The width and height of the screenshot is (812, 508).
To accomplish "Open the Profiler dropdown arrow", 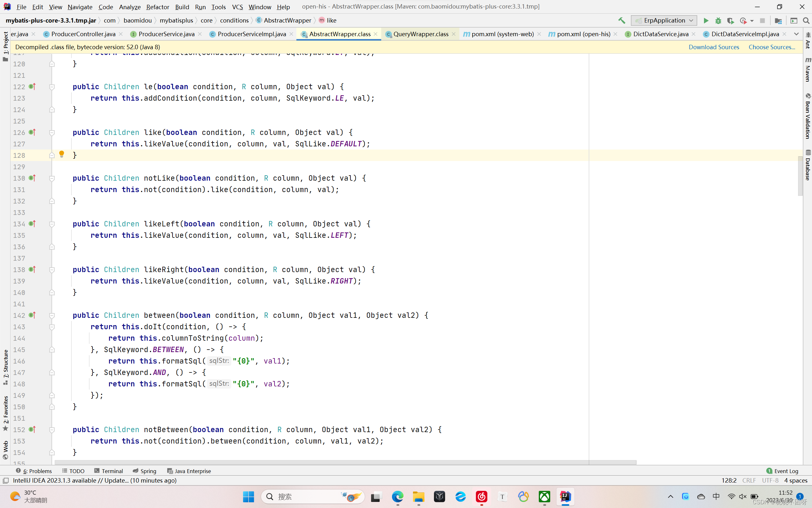I will click(753, 21).
